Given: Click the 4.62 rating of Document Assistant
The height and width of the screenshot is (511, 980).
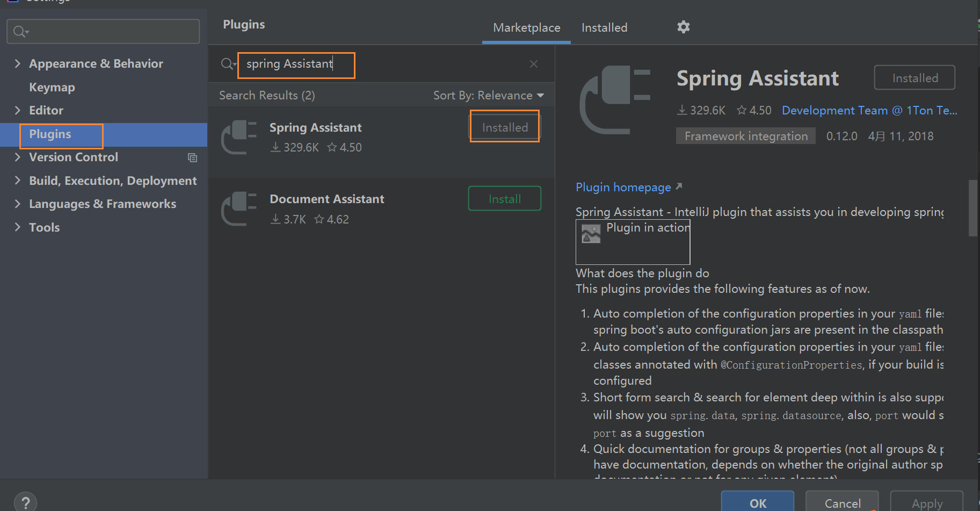Looking at the screenshot, I should point(331,219).
